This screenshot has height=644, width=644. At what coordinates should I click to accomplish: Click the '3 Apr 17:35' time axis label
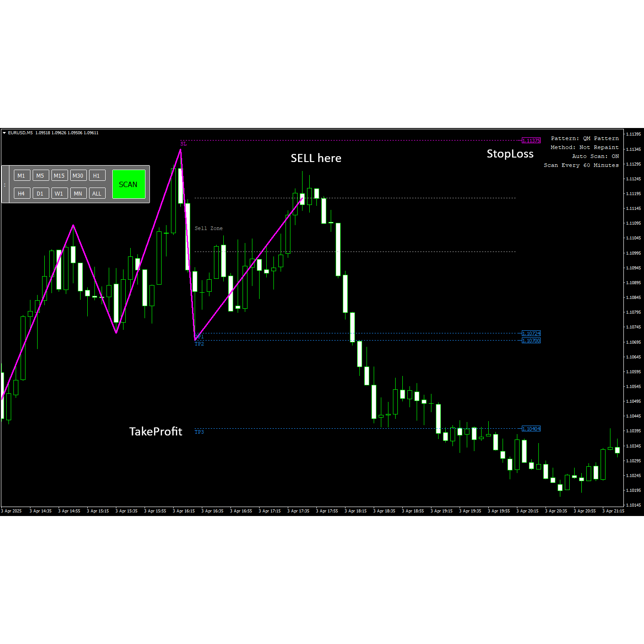click(299, 511)
